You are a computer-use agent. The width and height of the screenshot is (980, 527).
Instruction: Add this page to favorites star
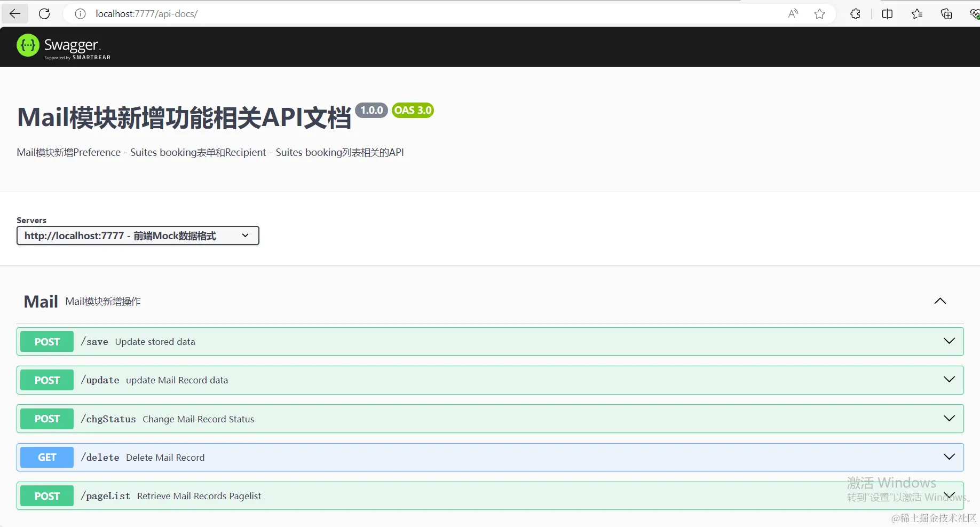(820, 14)
